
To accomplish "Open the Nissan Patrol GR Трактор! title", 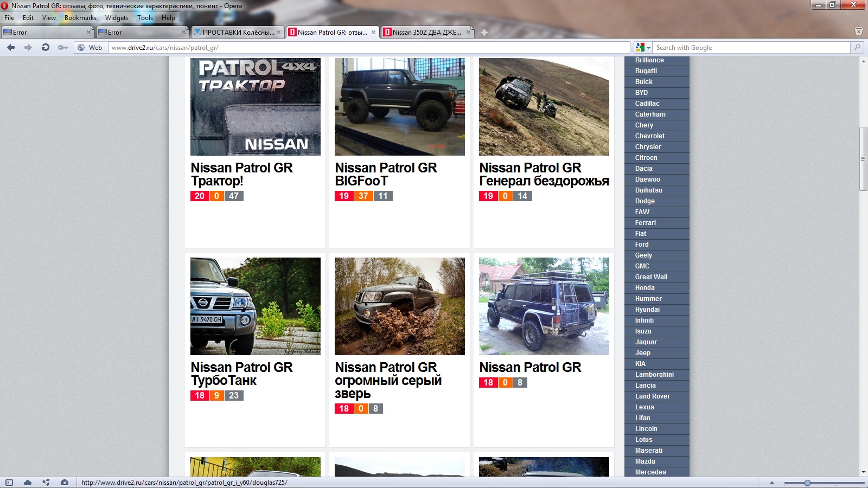I will (241, 175).
